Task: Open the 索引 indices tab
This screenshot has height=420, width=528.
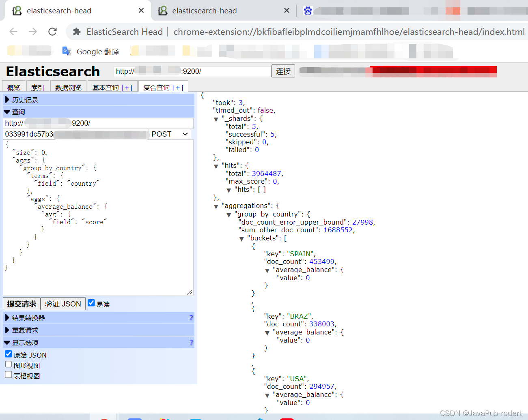Action: 37,87
